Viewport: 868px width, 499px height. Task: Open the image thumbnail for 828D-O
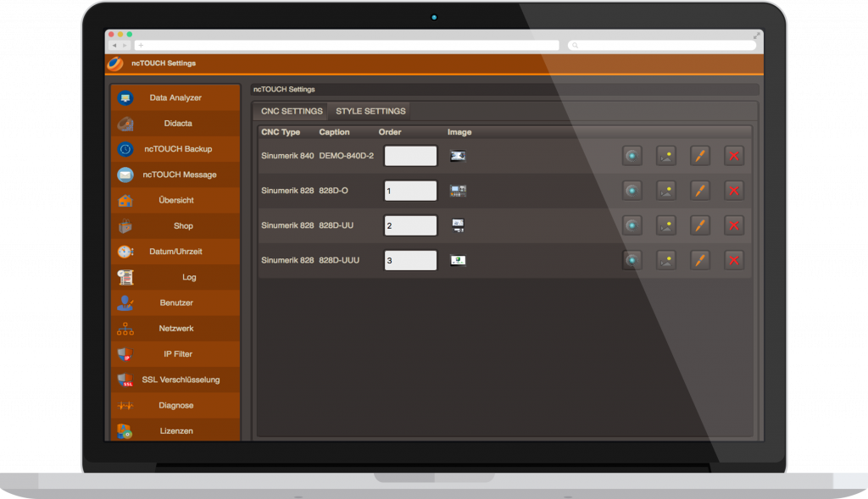coord(458,191)
